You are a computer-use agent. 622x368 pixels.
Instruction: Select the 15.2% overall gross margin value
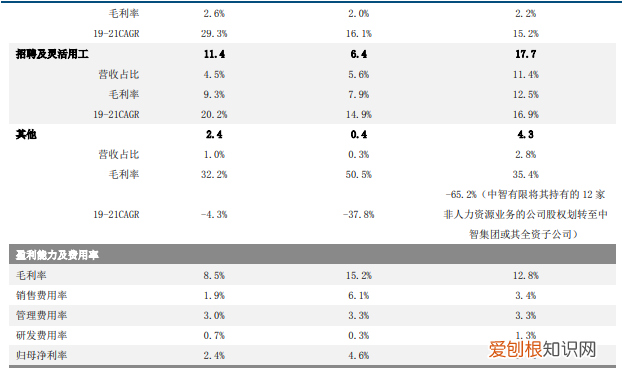pos(359,275)
